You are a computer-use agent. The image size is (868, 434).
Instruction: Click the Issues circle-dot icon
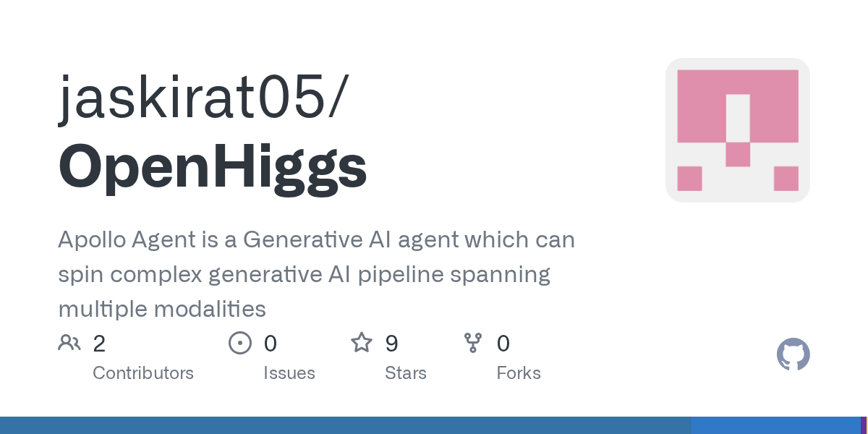pos(239,343)
